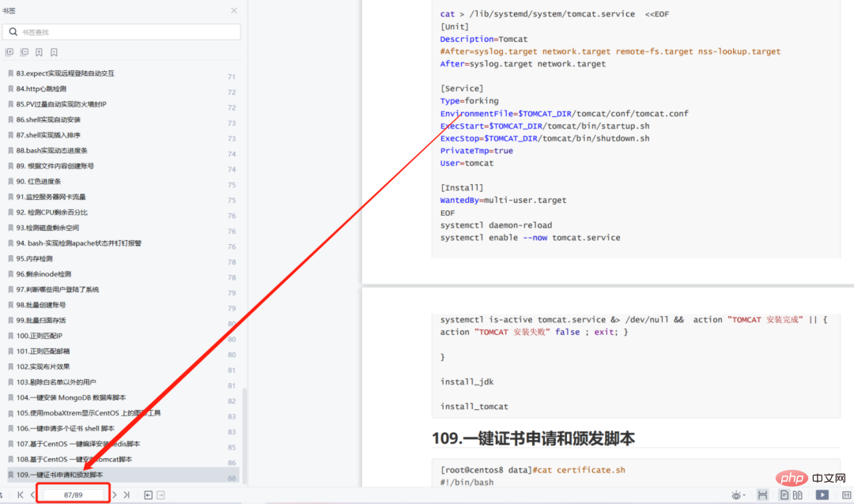Open bookmark 87.shell实现插入排序
This screenshot has height=504, width=854.
pyautogui.click(x=48, y=135)
